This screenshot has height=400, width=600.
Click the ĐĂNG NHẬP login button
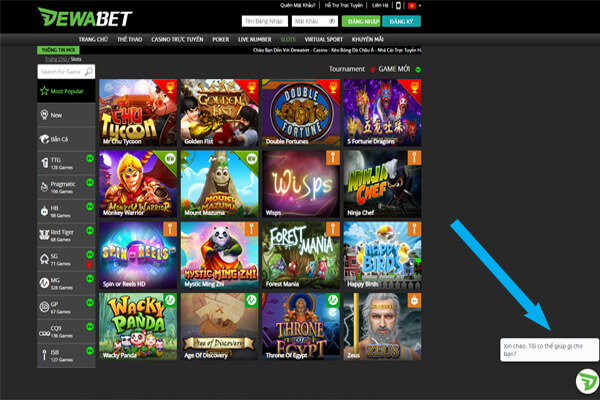(361, 21)
